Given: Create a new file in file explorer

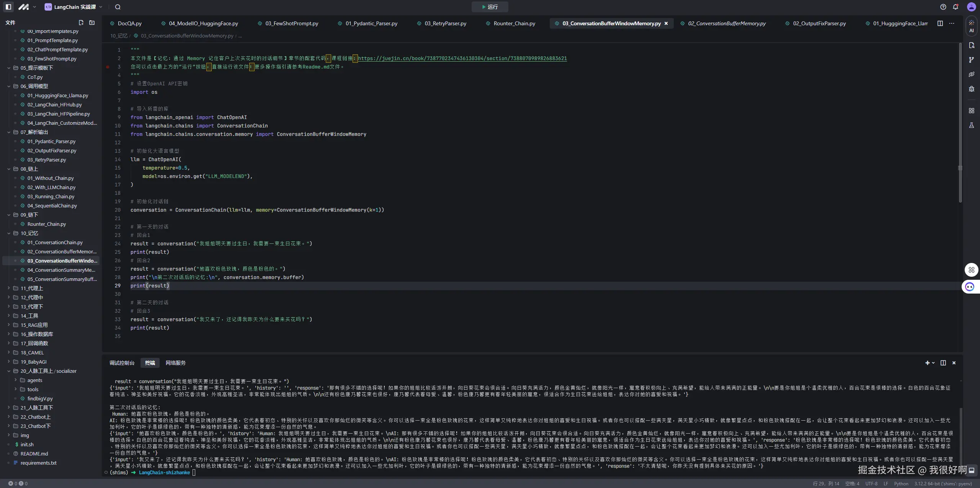Looking at the screenshot, I should (x=81, y=23).
